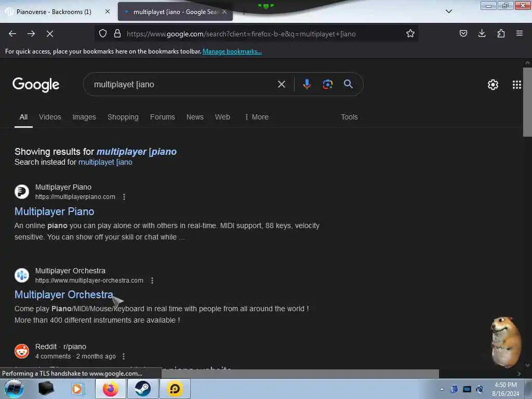Open Firefox downloads panel

tap(482, 34)
